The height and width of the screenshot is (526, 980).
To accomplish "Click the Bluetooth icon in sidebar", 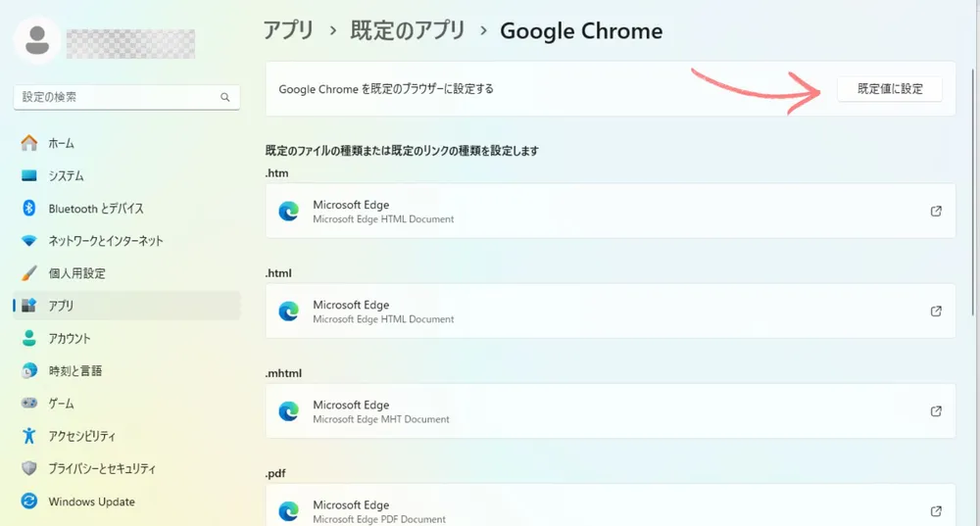I will click(x=28, y=208).
